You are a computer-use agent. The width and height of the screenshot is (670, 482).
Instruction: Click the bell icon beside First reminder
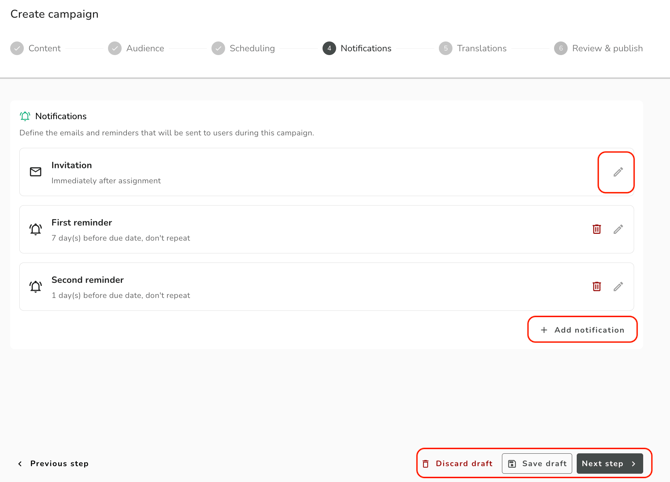[x=35, y=229]
